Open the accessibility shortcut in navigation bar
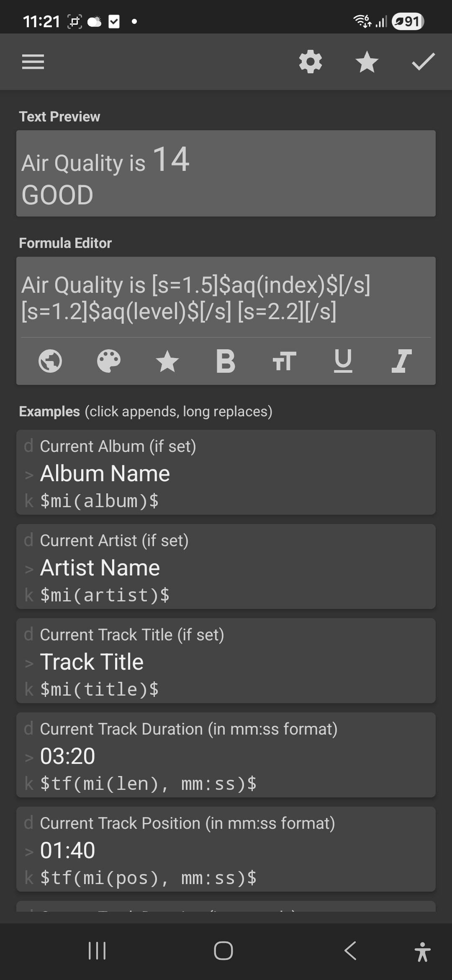The image size is (452, 980). pyautogui.click(x=422, y=951)
